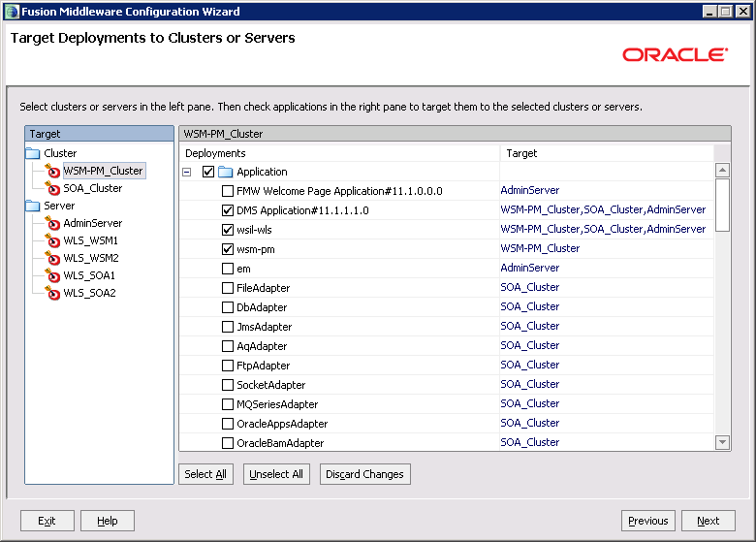Click the Cluster folder icon
Screen dimensions: 756x542
[33, 154]
